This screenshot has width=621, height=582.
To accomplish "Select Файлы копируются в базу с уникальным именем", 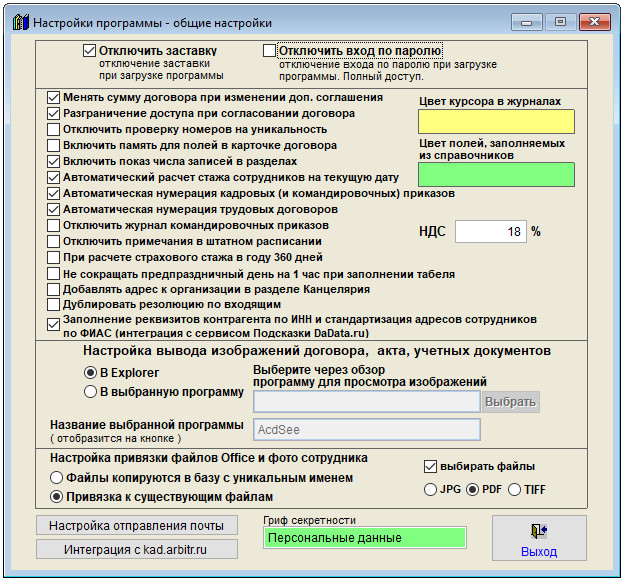I will [x=56, y=477].
